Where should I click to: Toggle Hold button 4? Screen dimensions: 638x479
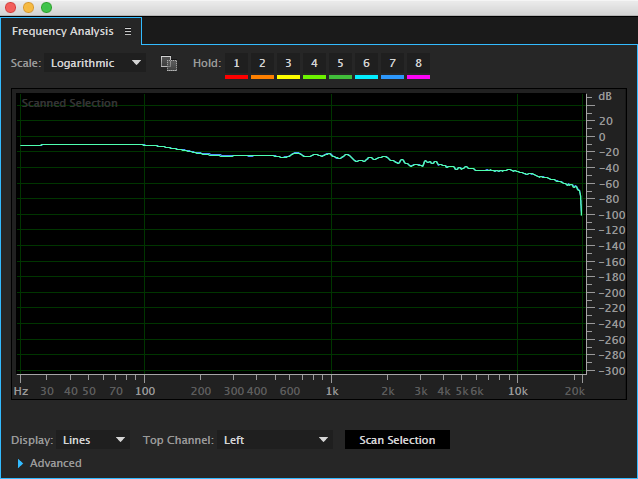point(315,66)
